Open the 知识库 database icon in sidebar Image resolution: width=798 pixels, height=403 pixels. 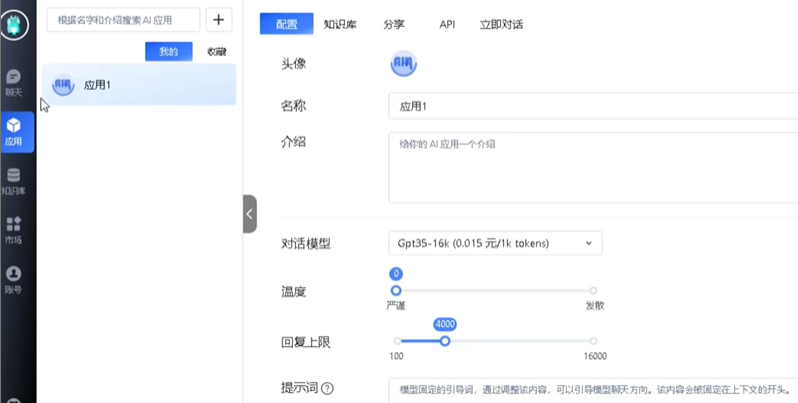14,180
